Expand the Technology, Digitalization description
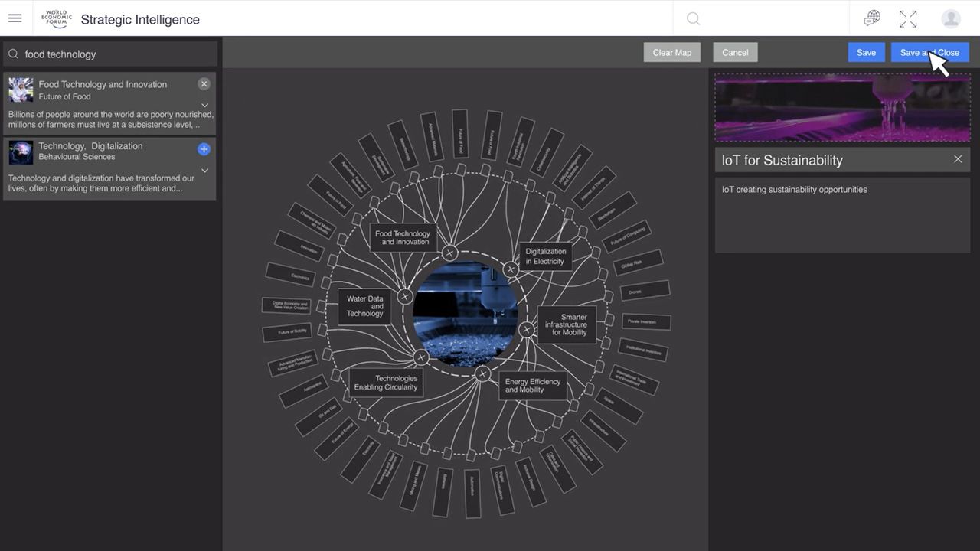The width and height of the screenshot is (980, 551). (x=204, y=171)
